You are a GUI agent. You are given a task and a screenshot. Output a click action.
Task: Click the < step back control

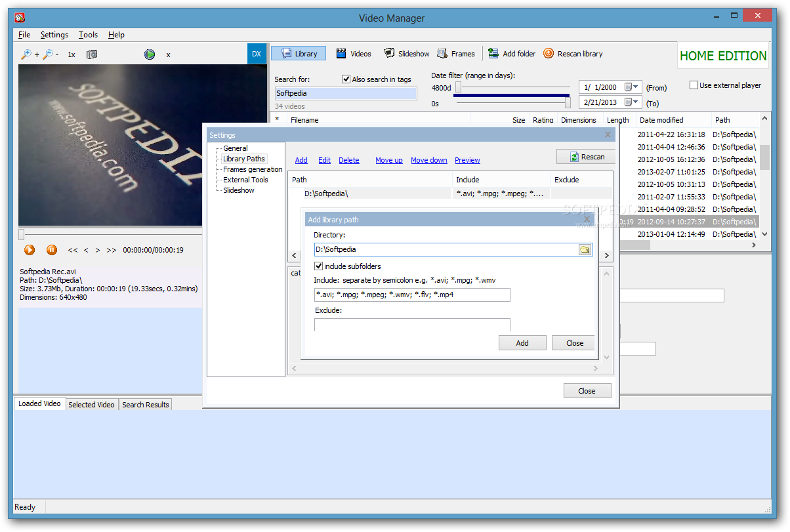(86, 250)
